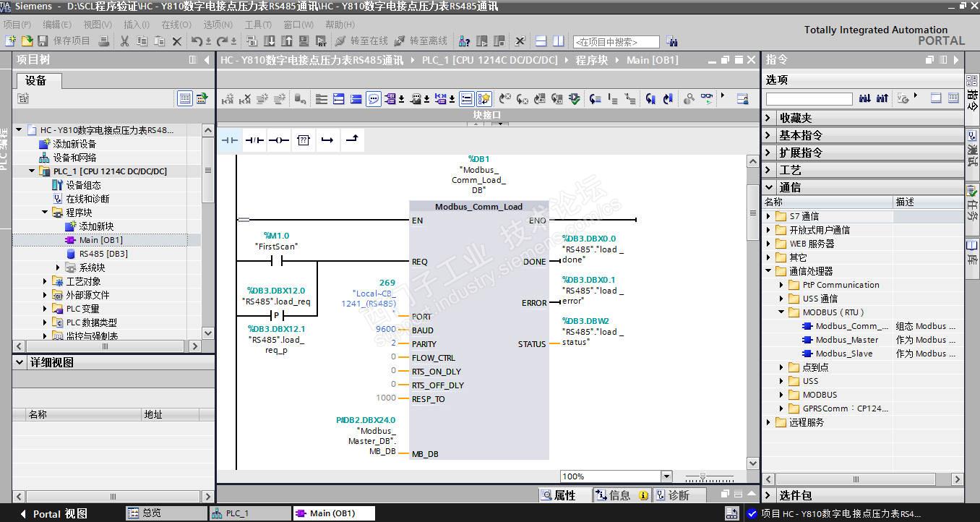Toggle details view mode in project tree

point(185,98)
